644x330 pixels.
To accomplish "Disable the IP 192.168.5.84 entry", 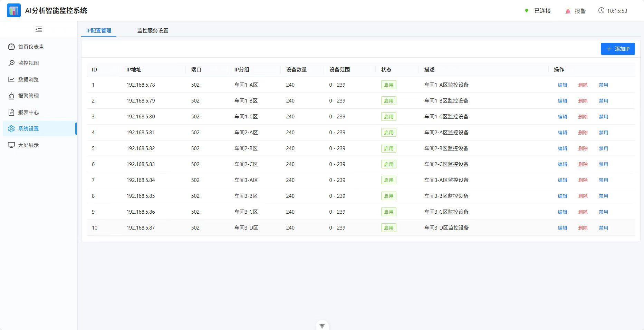I will 603,180.
